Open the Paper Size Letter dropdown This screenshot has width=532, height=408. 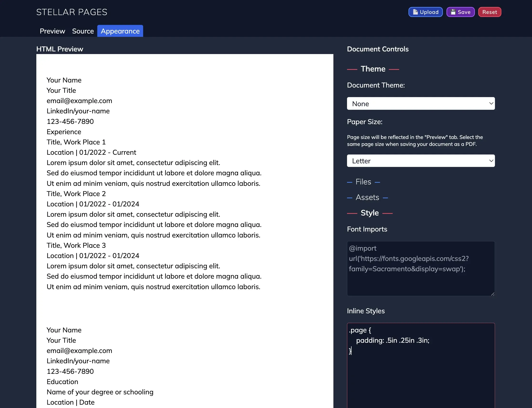coord(421,161)
